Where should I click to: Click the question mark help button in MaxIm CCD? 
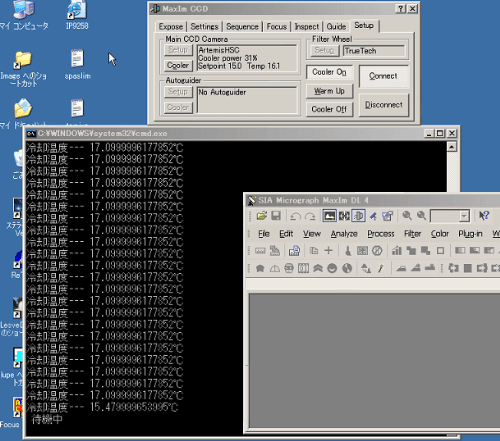tap(401, 9)
